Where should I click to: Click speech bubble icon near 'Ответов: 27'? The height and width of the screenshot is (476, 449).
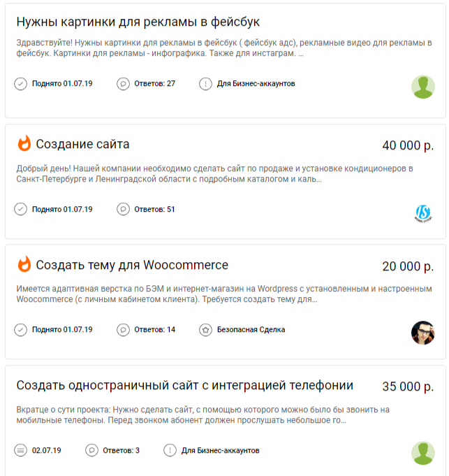pos(123,84)
